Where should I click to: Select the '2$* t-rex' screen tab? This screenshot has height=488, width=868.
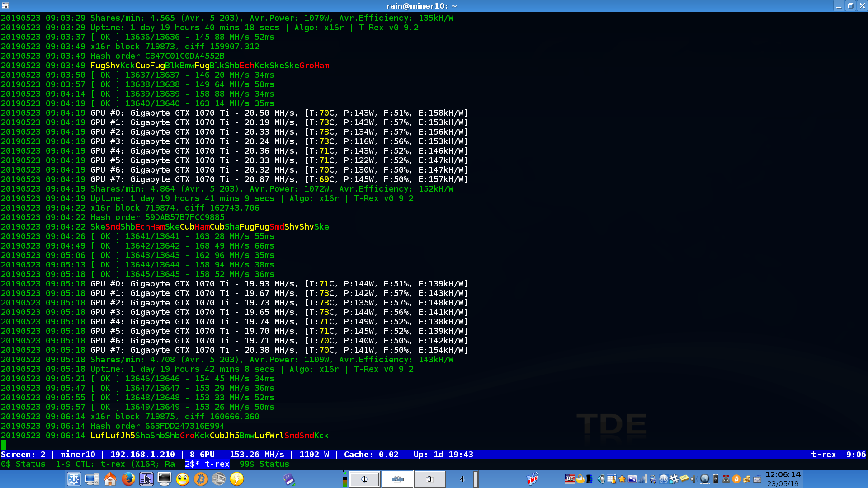coord(207,464)
